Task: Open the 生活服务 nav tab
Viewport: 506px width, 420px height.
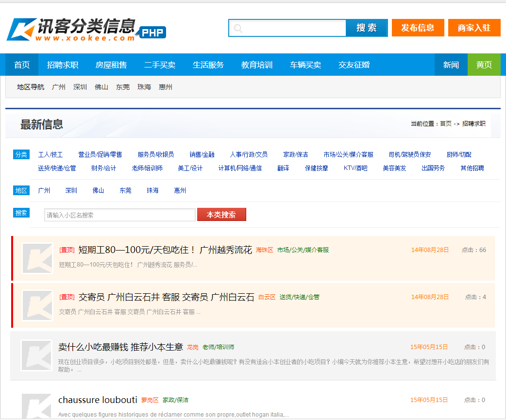Action: tap(208, 65)
